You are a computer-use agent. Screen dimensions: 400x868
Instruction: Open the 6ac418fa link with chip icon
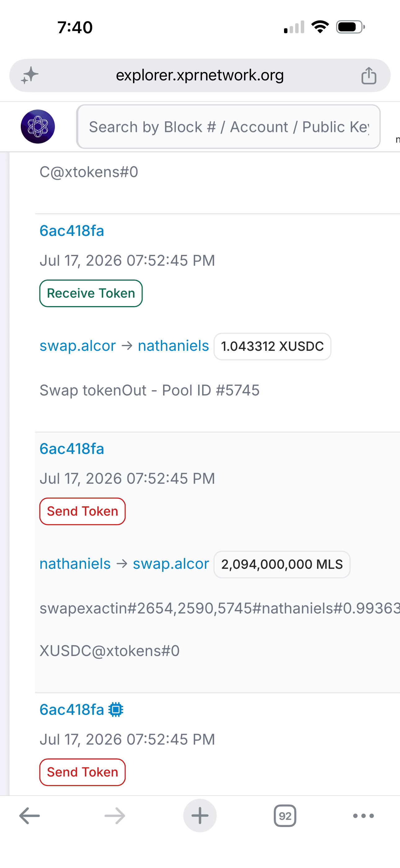tap(72, 710)
